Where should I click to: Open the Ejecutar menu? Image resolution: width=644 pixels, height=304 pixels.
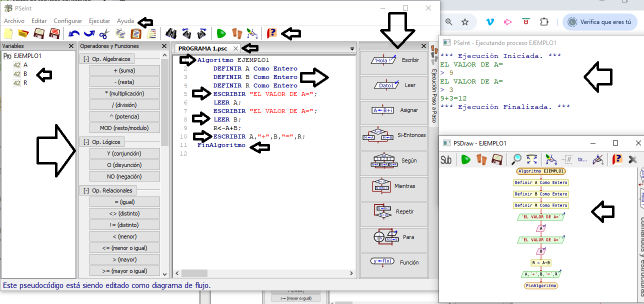coord(99,21)
